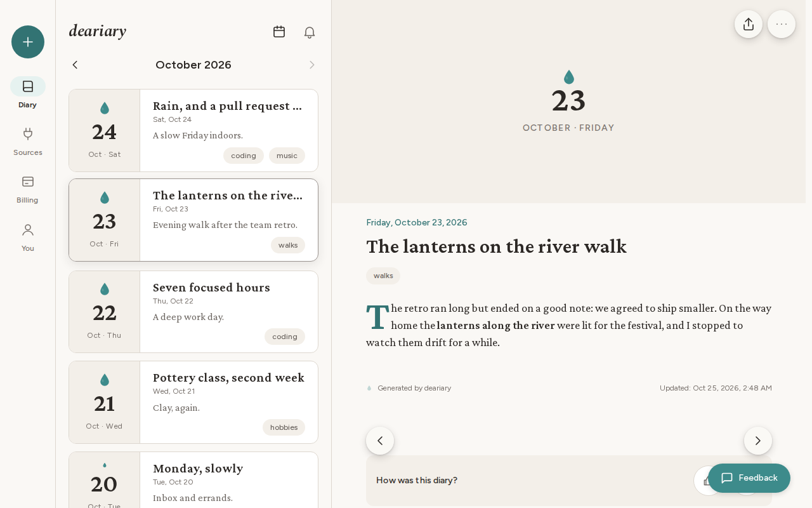Image resolution: width=812 pixels, height=508 pixels.
Task: Open the Sources section
Action: pos(28,141)
